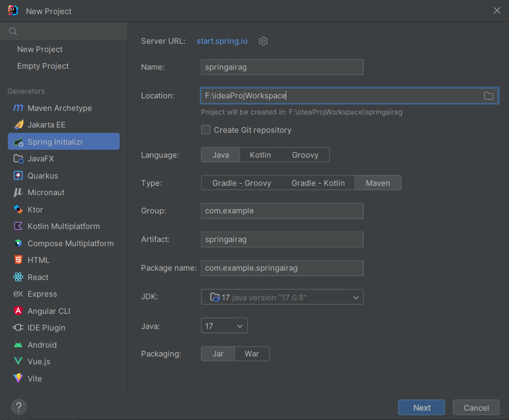
Task: Choose the Angular CLI label
Action: pos(49,311)
